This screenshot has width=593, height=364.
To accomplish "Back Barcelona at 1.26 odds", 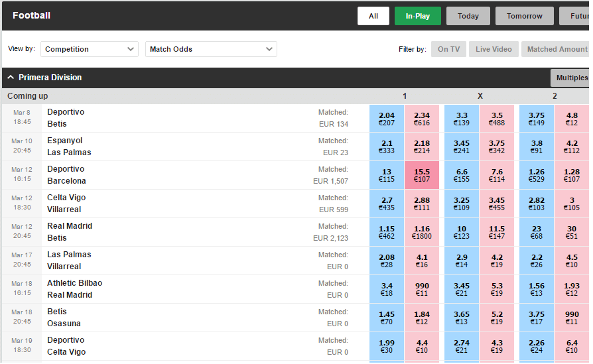I will pyautogui.click(x=536, y=175).
